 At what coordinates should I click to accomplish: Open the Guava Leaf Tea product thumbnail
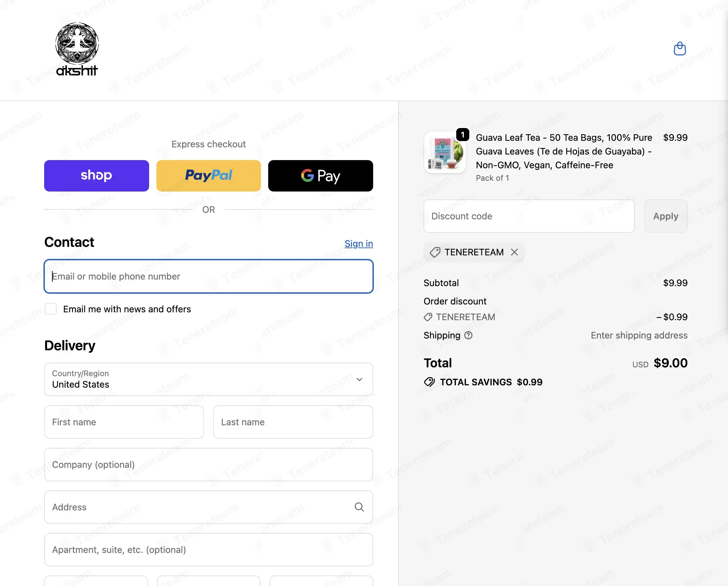click(x=445, y=153)
